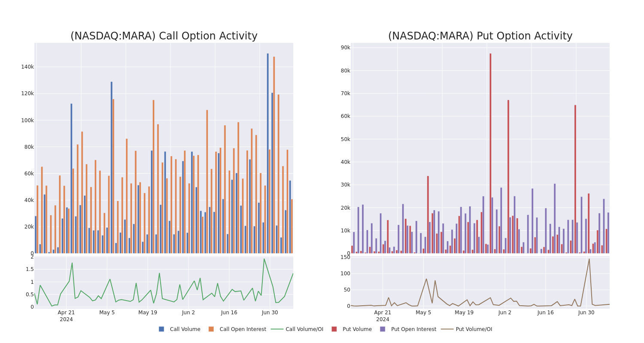
Task: Toggle the Put Volume/OI legend entry
Action: 467,329
